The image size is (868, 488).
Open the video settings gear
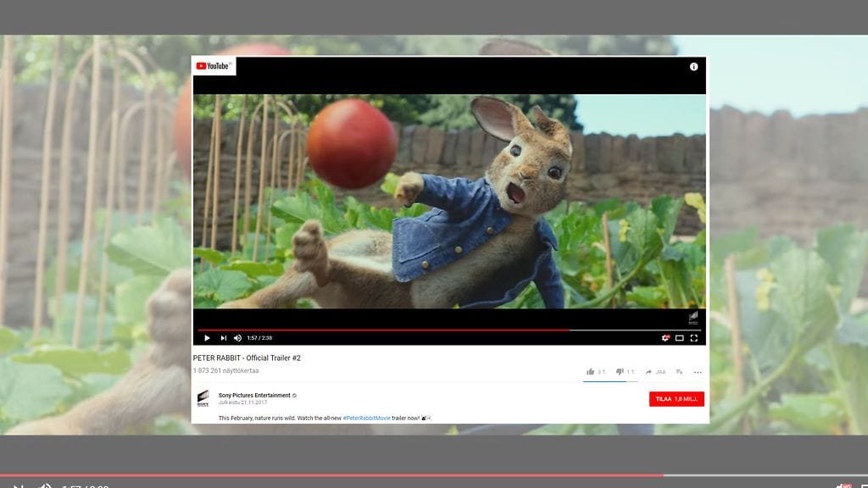(666, 337)
